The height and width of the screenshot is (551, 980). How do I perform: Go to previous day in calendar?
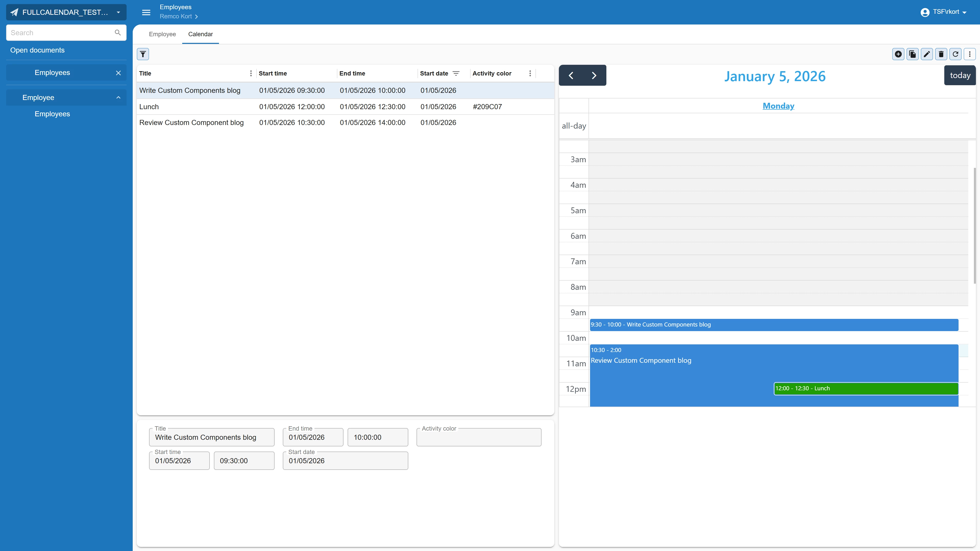[571, 76]
